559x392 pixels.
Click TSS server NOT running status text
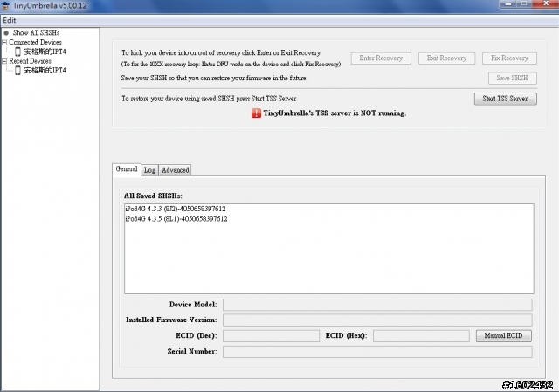[x=335, y=113]
